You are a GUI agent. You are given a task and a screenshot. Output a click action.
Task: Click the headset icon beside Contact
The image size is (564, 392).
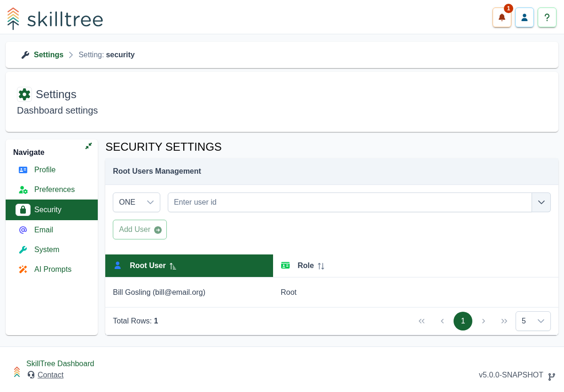[31, 375]
